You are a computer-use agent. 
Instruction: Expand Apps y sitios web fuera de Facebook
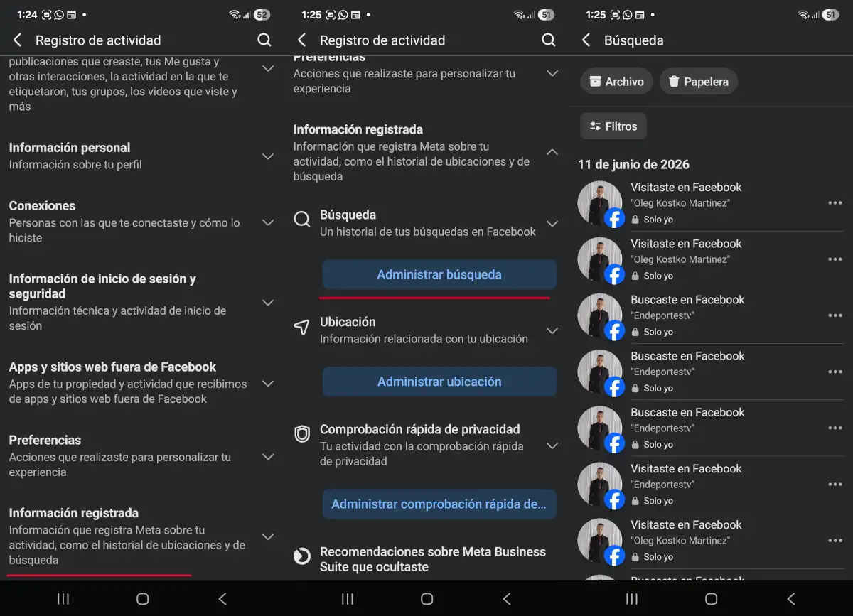point(268,384)
